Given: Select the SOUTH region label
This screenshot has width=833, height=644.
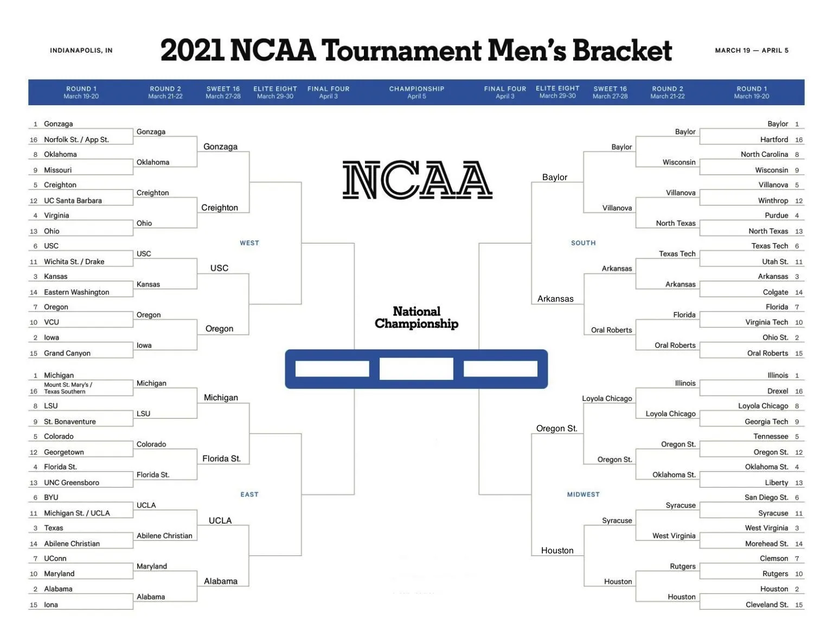Looking at the screenshot, I should pyautogui.click(x=583, y=243).
